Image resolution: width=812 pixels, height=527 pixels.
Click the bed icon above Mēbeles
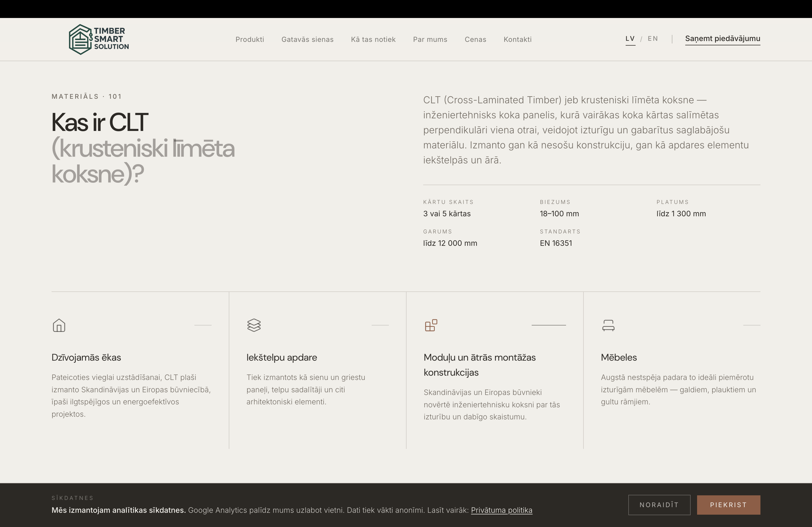608,325
